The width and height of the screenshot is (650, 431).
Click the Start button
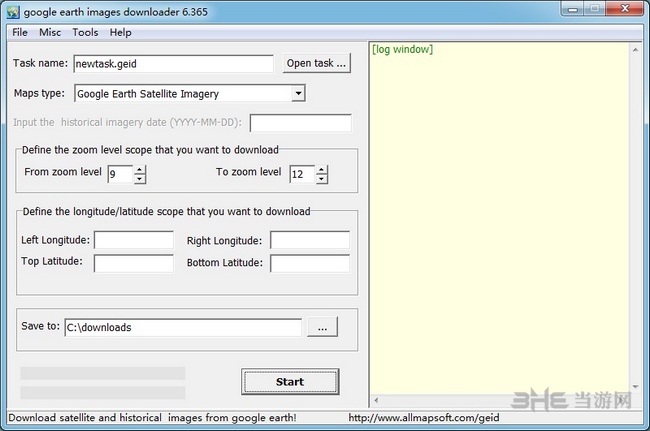[x=290, y=382]
